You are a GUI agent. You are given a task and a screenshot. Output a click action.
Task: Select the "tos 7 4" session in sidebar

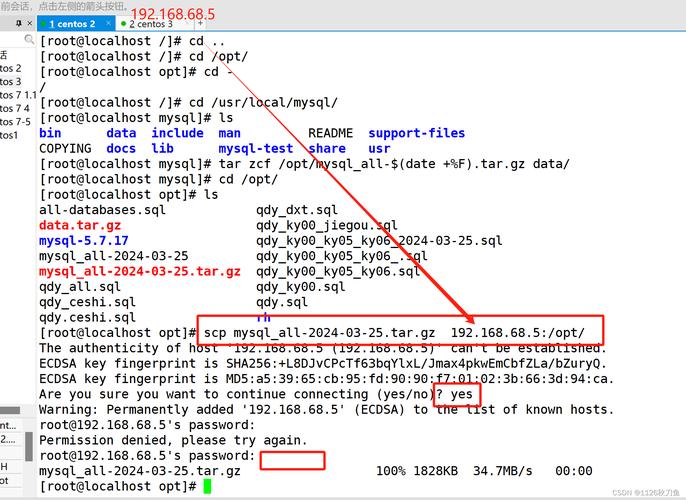point(14,108)
